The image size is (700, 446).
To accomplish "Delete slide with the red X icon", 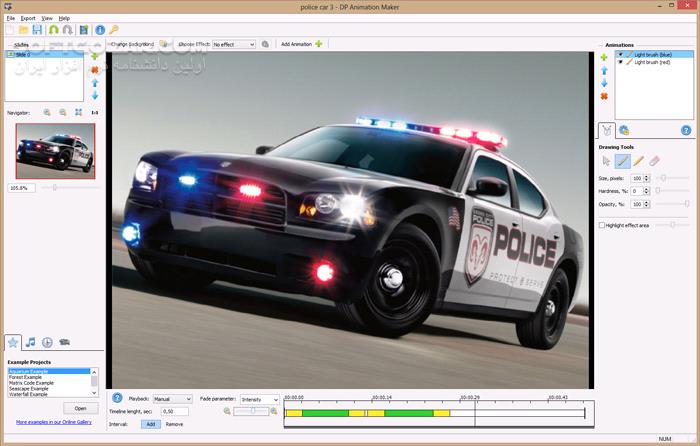I will (95, 70).
